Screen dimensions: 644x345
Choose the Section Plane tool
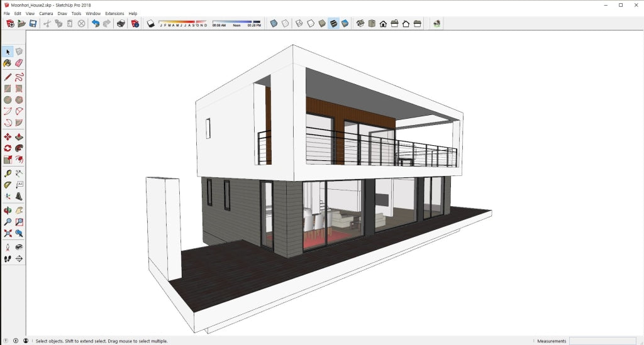pos(19,258)
